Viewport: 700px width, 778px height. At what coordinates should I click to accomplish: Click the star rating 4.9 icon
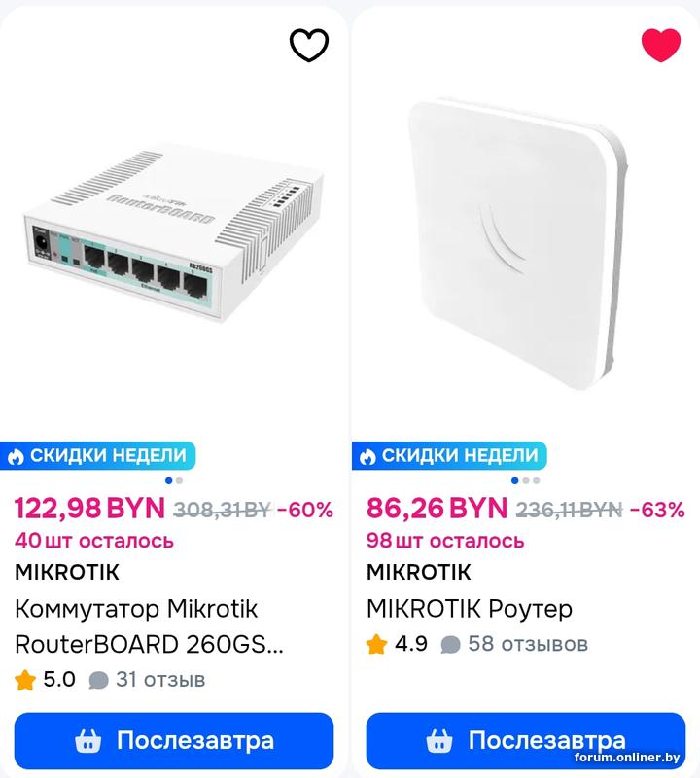377,644
